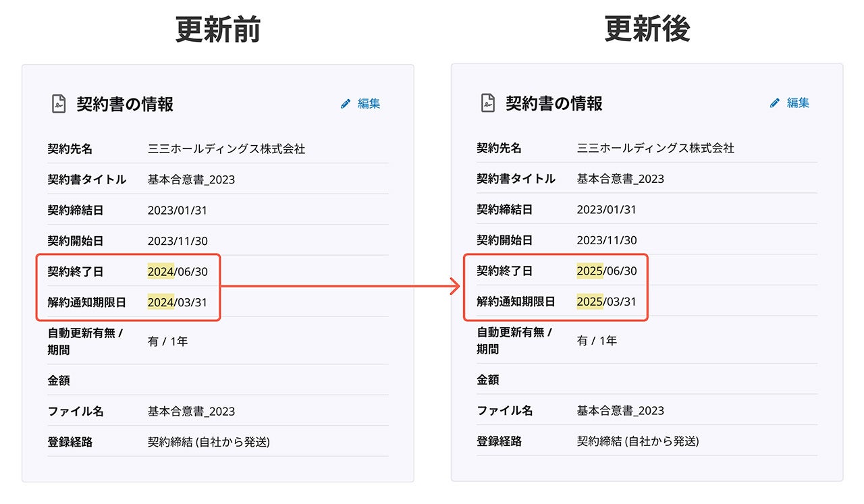Click the 契約開始日 label in 更新後 panel

505,240
